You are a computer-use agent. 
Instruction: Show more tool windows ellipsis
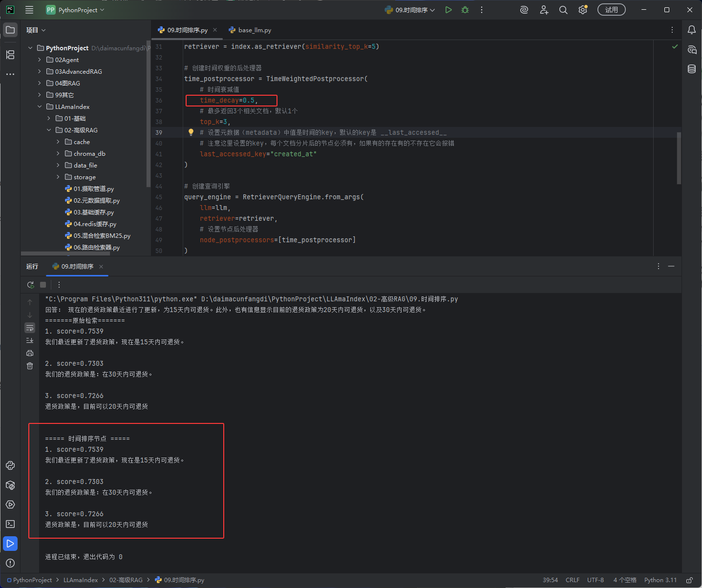[10, 74]
